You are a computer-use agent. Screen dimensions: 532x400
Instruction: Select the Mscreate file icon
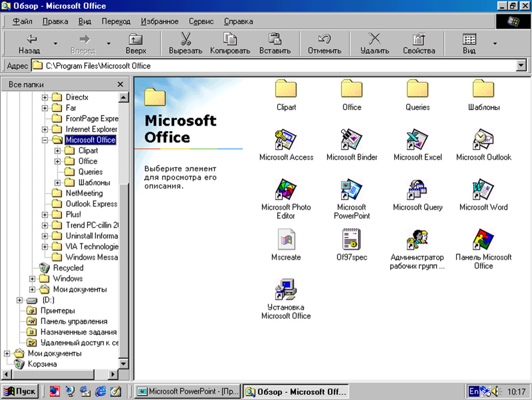click(x=286, y=239)
